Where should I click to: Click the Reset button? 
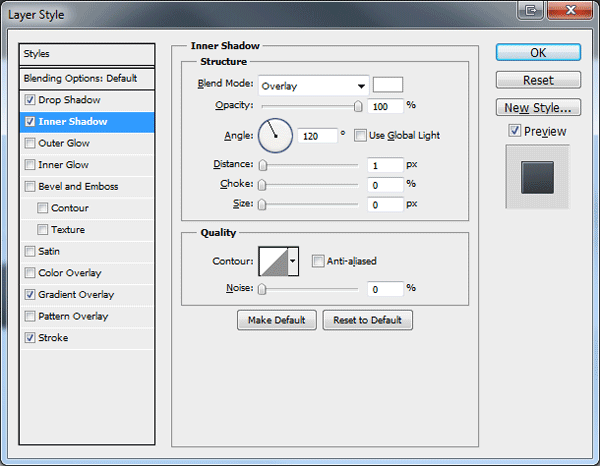point(538,80)
